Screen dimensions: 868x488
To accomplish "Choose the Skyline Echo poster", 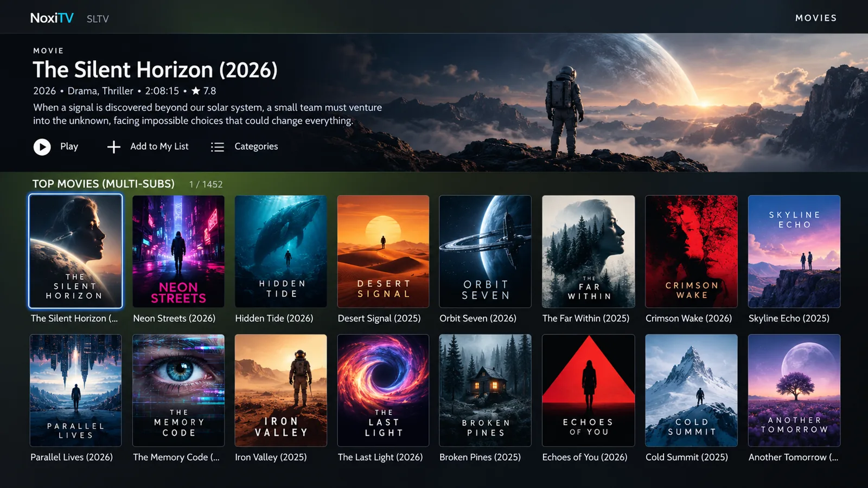I will (794, 252).
